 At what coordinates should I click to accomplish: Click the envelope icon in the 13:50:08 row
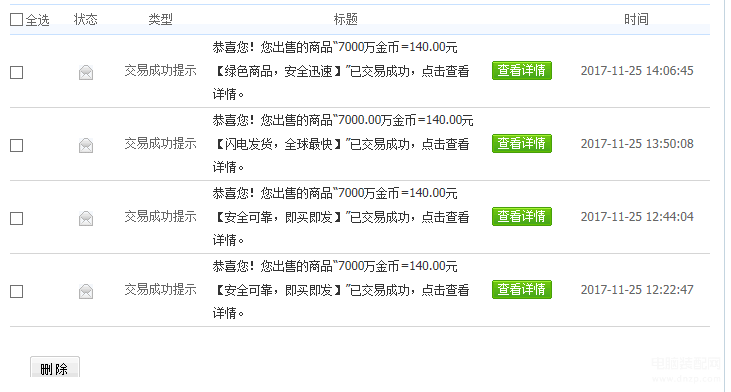tap(86, 145)
